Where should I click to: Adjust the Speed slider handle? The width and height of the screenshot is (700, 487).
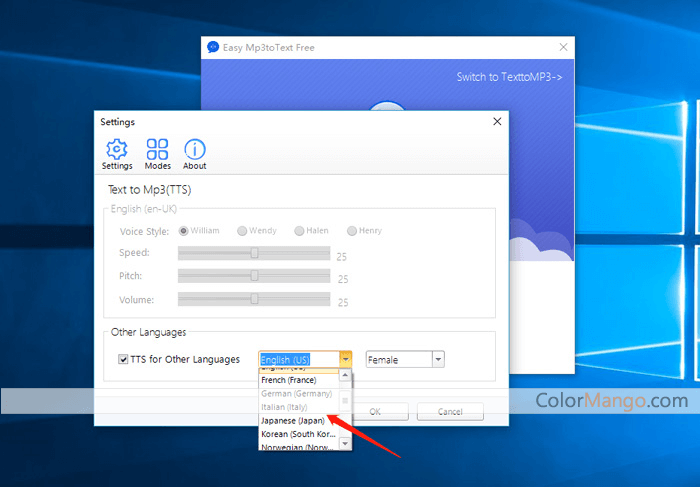pos(254,253)
